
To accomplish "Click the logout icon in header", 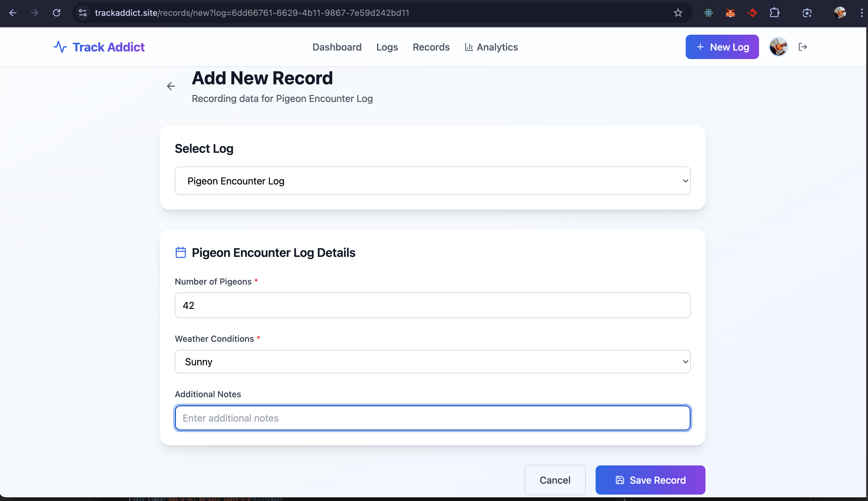I will tap(803, 47).
